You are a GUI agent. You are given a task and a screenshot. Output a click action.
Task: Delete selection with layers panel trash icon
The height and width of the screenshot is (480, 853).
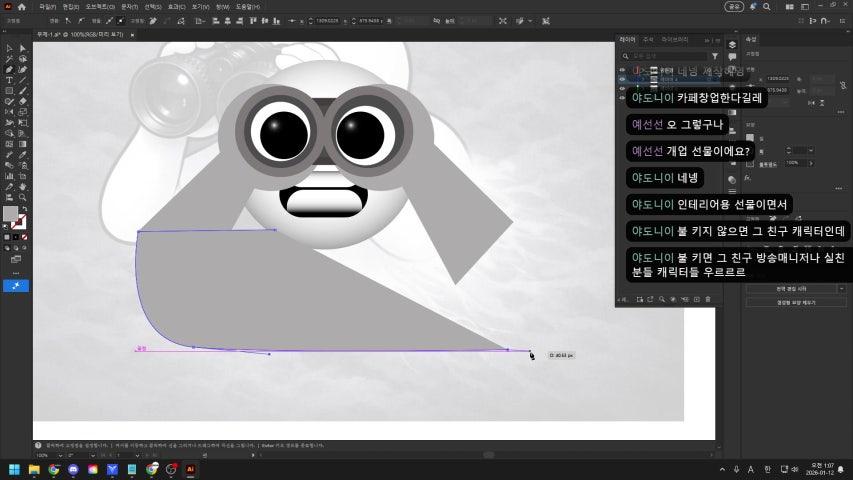coord(707,299)
